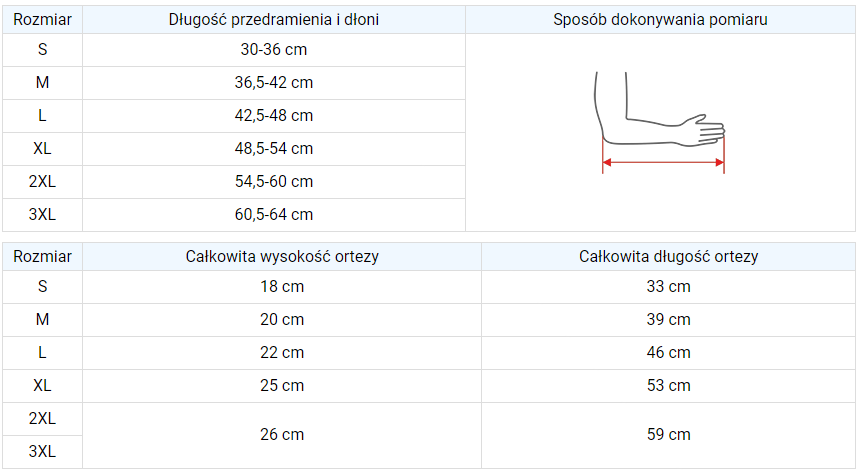Select the "Całkowita wysokość ortezy" column header
The image size is (859, 472).
[x=282, y=256]
